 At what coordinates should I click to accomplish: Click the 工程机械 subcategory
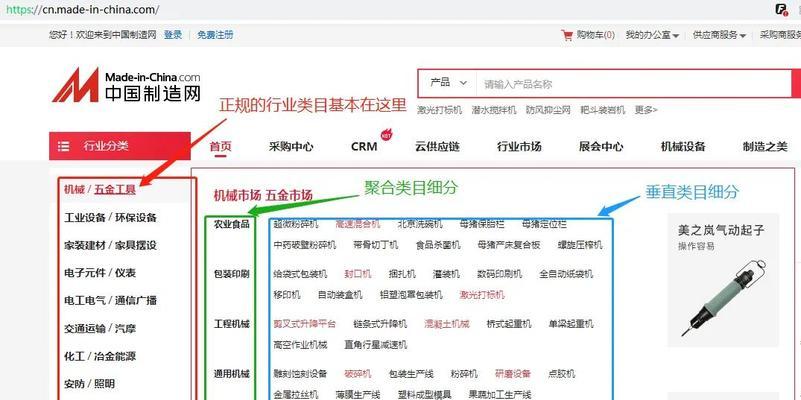coord(231,324)
